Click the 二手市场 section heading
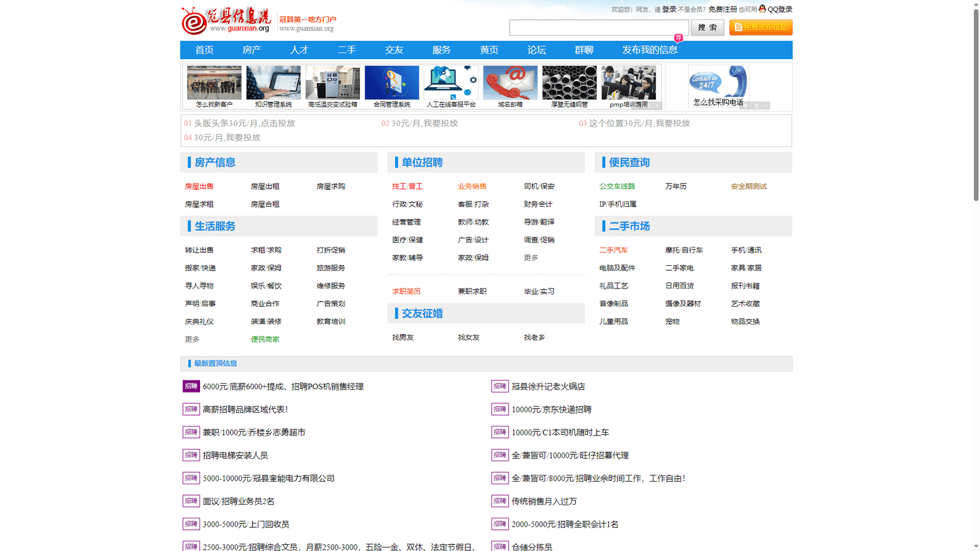Image resolution: width=980 pixels, height=551 pixels. click(630, 227)
